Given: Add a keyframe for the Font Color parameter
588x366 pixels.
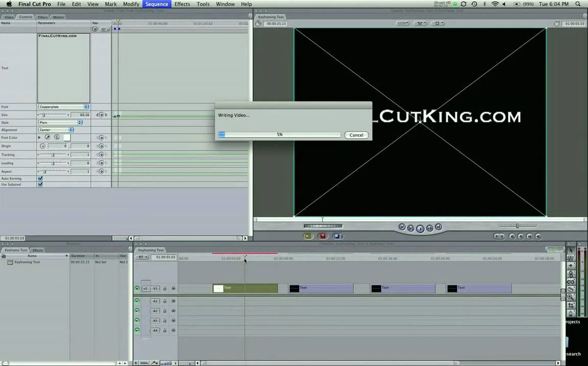Looking at the screenshot, I should point(101,138).
